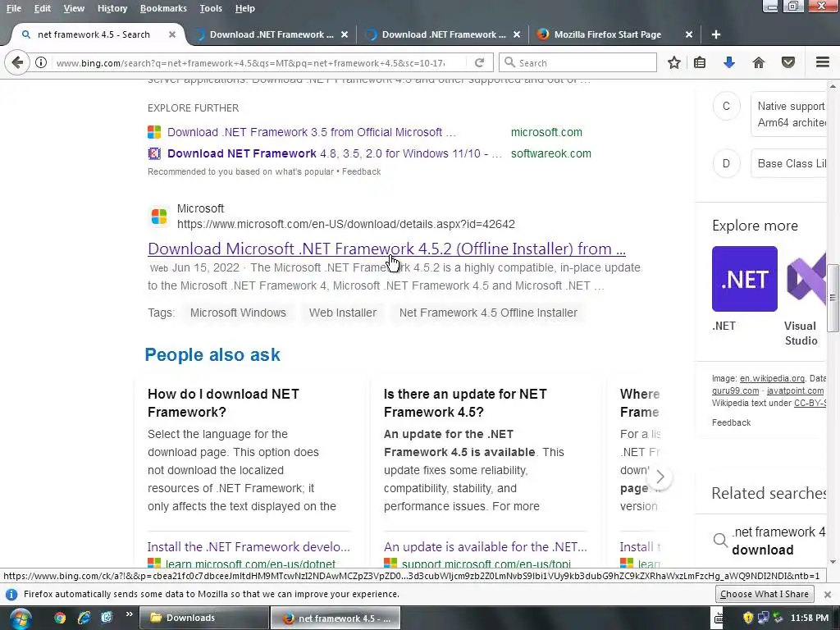Open the View menu
This screenshot has width=840, height=630.
tap(74, 8)
